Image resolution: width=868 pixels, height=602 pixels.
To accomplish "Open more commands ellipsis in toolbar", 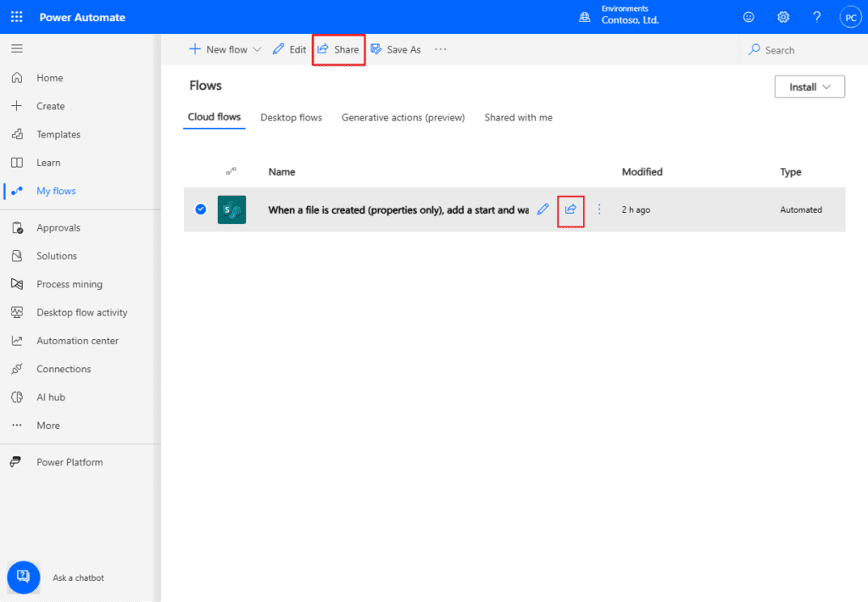I will 441,49.
